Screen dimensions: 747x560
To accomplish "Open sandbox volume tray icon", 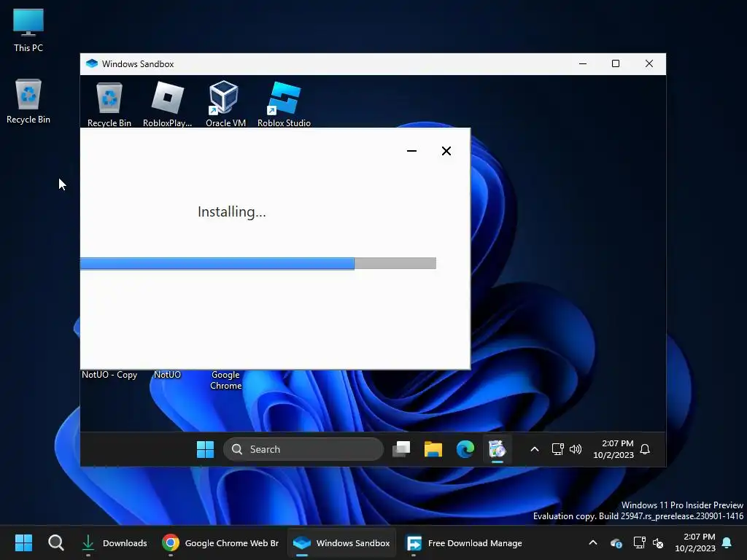I will [x=576, y=449].
